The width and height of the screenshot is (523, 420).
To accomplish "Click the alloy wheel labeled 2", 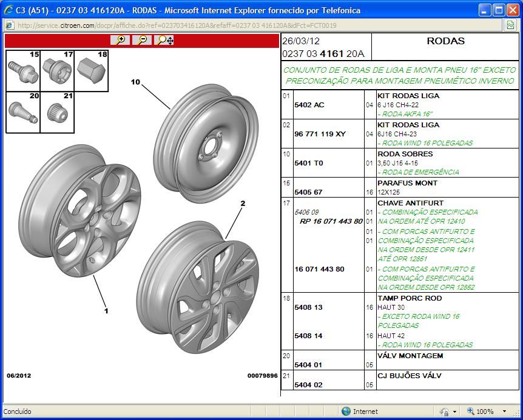I will click(198, 287).
